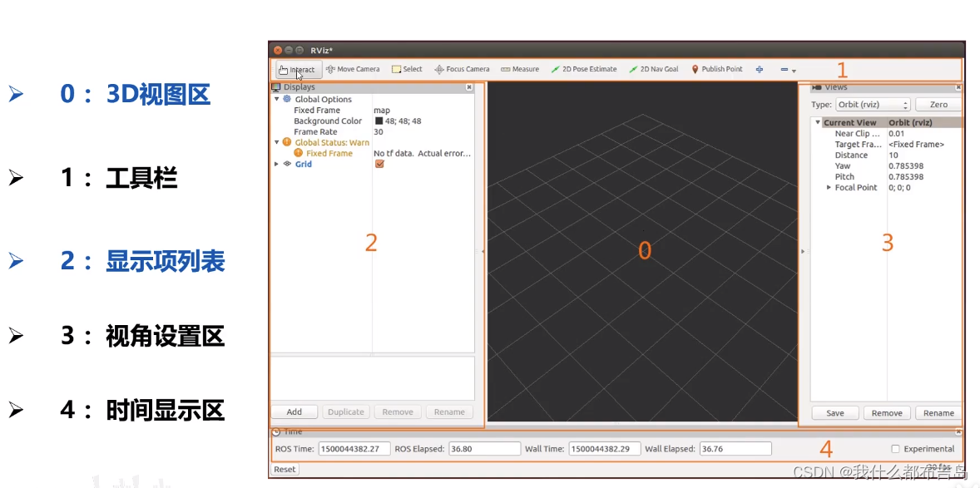Pick the Measure tool
The width and height of the screenshot is (980, 488).
click(x=520, y=69)
